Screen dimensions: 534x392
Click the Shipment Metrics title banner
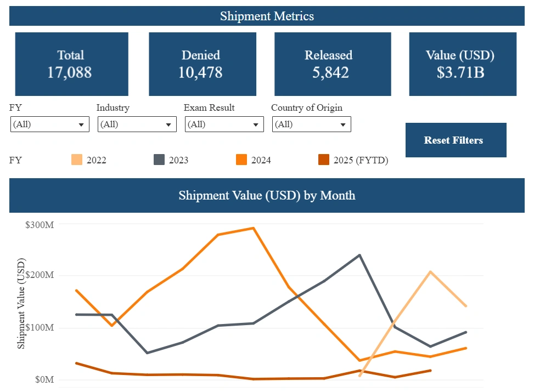point(267,16)
